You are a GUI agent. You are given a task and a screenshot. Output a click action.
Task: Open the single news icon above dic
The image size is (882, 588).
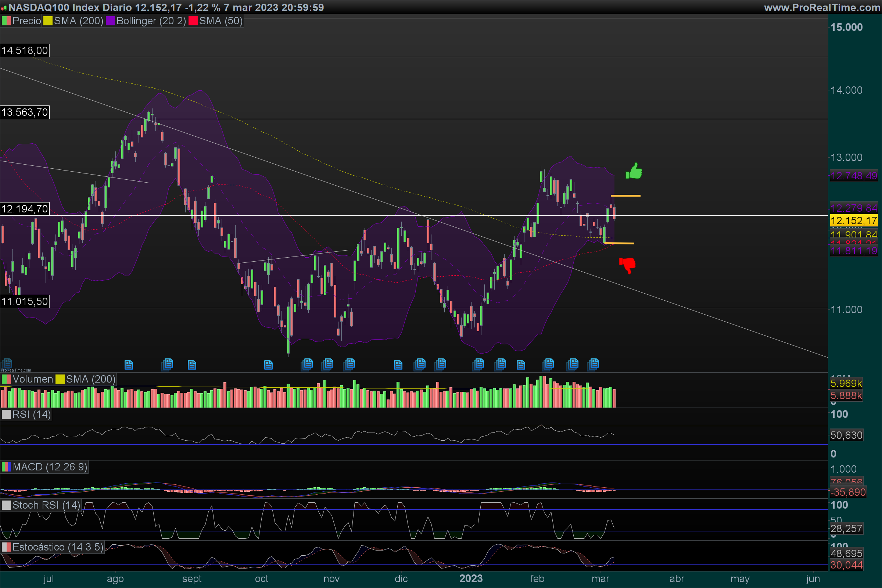coord(398,365)
